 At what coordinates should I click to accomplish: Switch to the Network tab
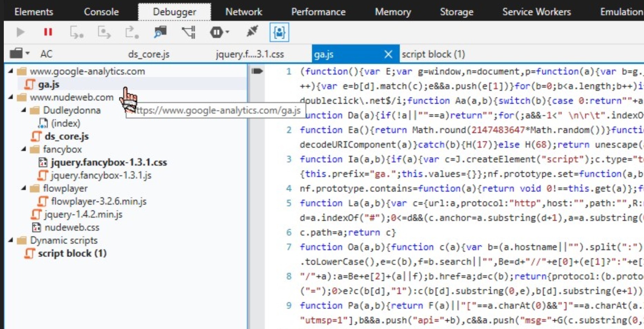coord(243,12)
